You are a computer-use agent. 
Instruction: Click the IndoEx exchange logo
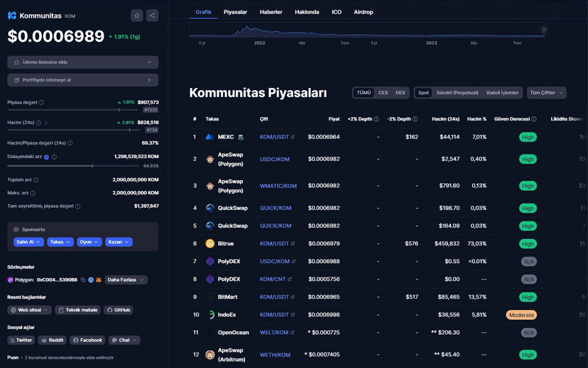(210, 315)
